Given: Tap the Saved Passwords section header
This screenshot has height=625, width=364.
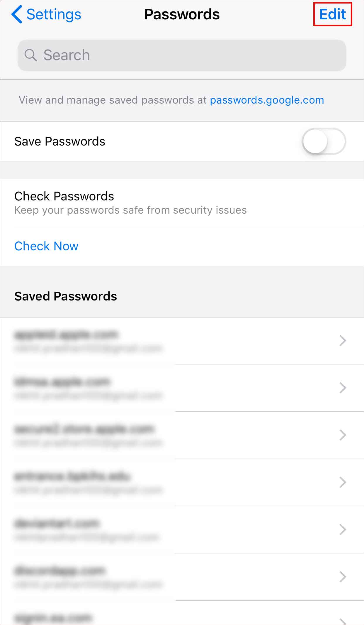Looking at the screenshot, I should point(66,296).
